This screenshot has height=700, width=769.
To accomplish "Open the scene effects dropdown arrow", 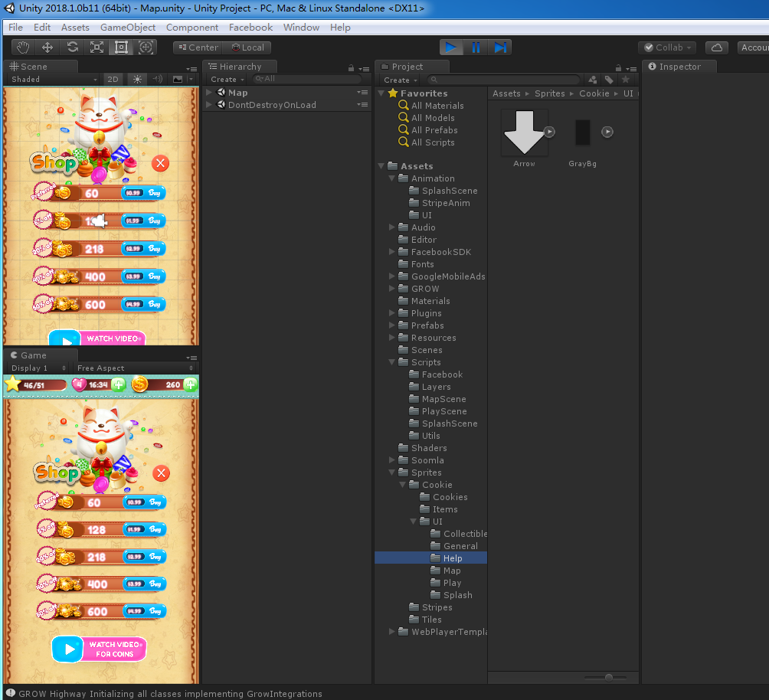I will click(191, 79).
